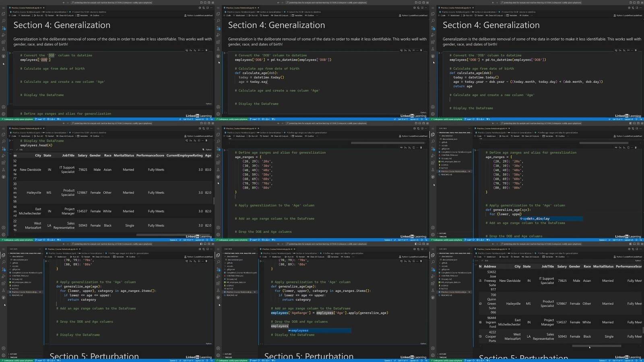The width and height of the screenshot is (644, 362).
Task: Click errors and warnings count in employees.head(4) frame
Action: point(51,240)
